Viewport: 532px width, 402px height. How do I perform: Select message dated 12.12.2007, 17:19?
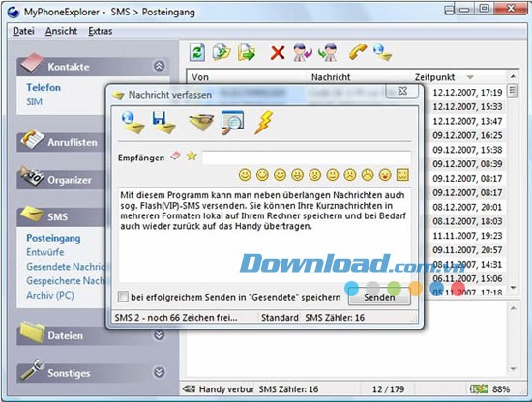click(467, 93)
